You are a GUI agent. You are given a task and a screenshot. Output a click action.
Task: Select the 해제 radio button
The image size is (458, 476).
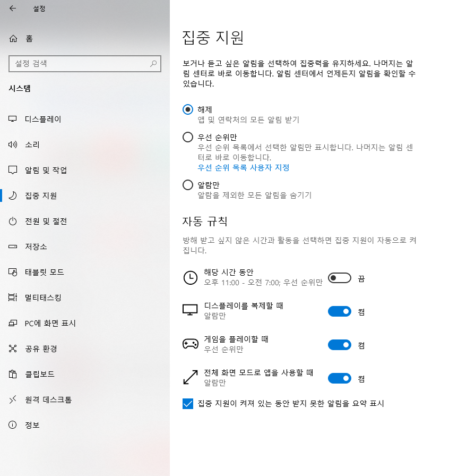tap(188, 109)
